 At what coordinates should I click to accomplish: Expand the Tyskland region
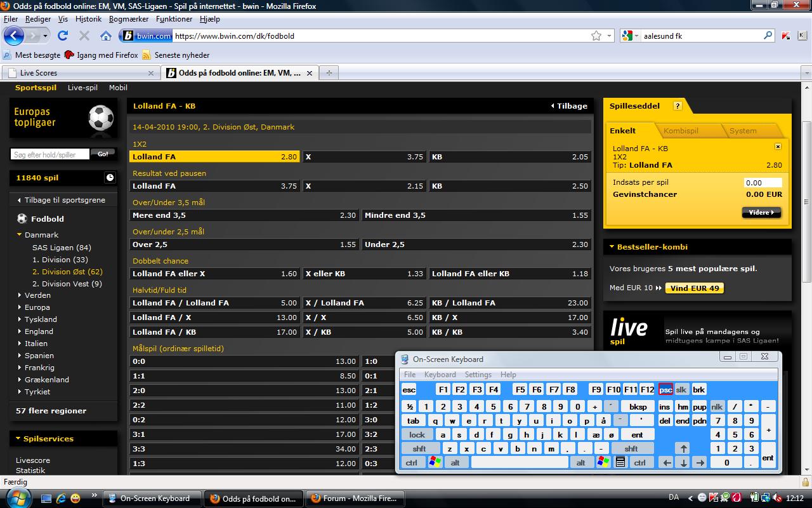coord(20,319)
